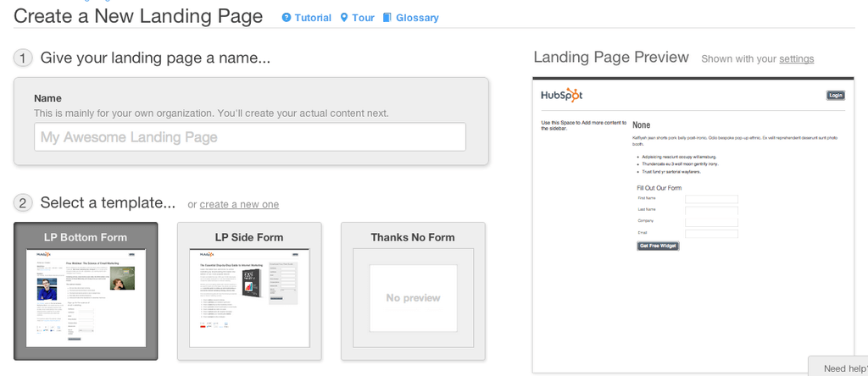Click the Tour map pin icon

[344, 18]
